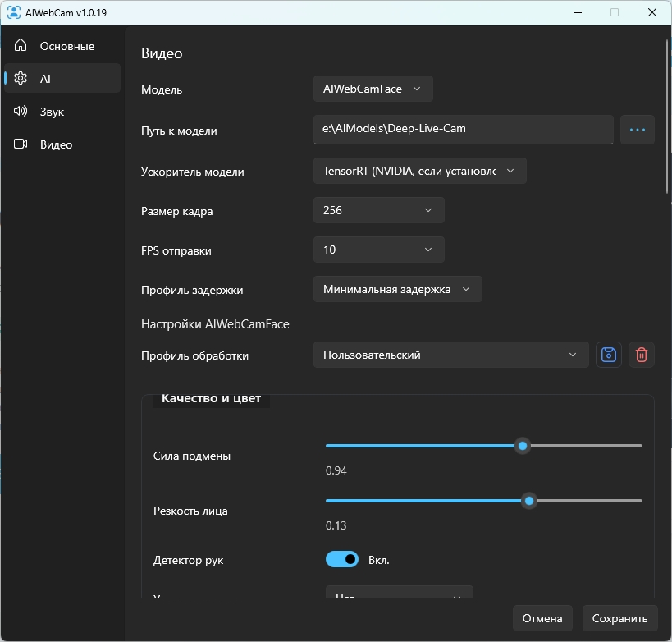
Task: Click the vertical scrollbar on the right
Action: (x=667, y=116)
